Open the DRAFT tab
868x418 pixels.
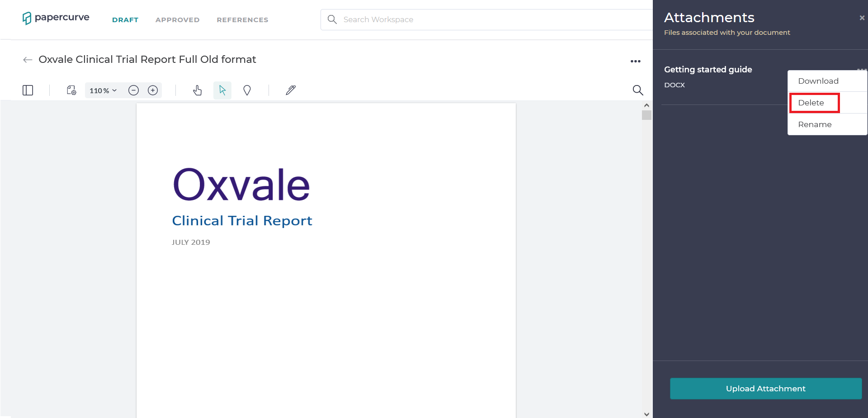(125, 20)
